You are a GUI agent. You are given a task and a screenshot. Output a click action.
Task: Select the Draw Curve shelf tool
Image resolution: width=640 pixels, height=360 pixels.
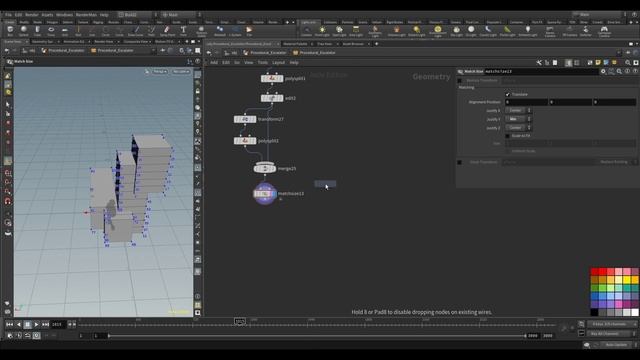136,31
